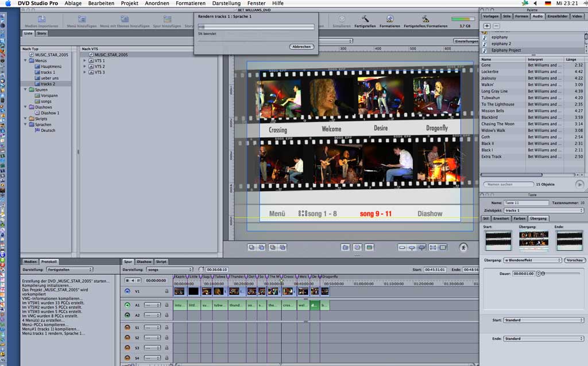Click the Fertigstellen hammer icon in toolbar
588x366 pixels.
pos(365,20)
